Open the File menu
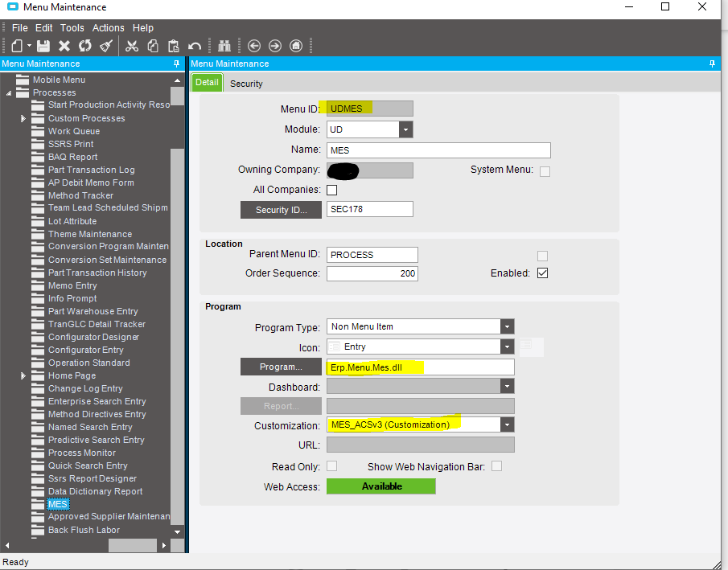Screen dimensions: 728x570 [20, 28]
